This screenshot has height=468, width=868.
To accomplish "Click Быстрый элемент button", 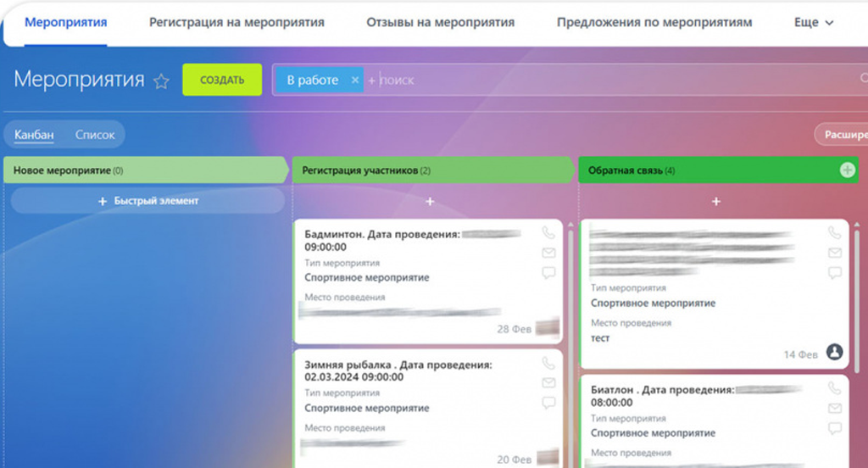I will click(147, 201).
